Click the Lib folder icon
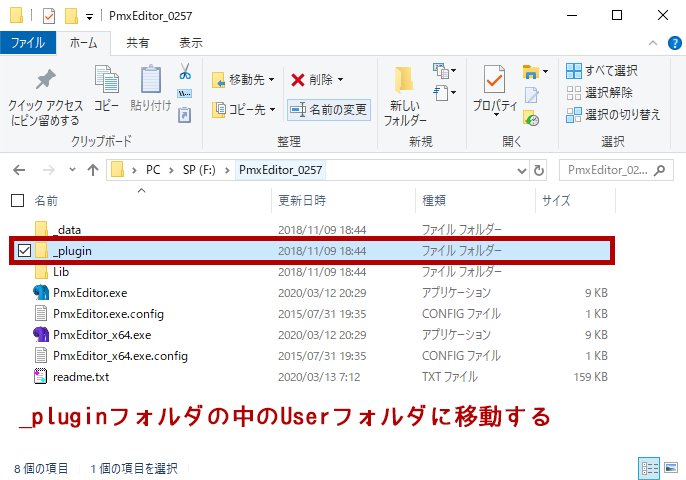 [x=41, y=272]
